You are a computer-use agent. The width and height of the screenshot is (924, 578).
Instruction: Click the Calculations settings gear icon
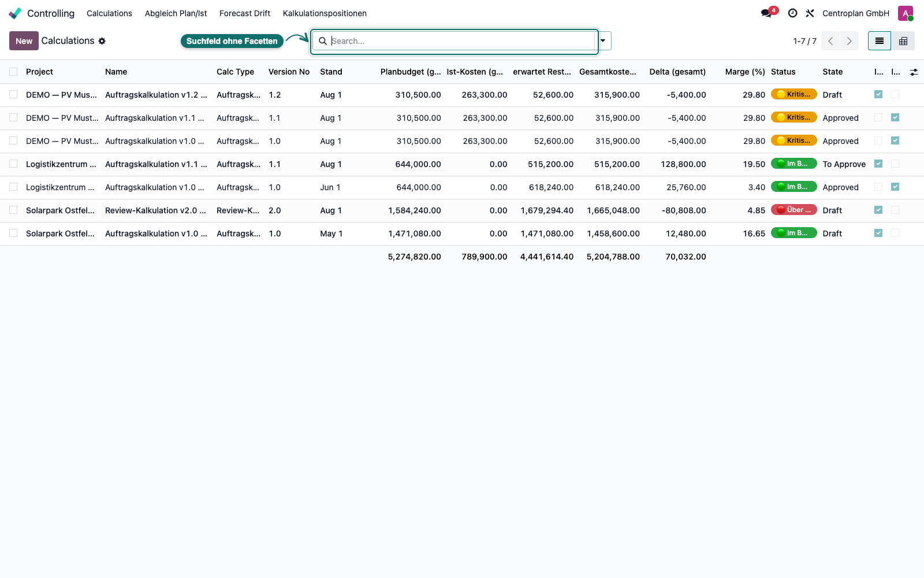102,41
